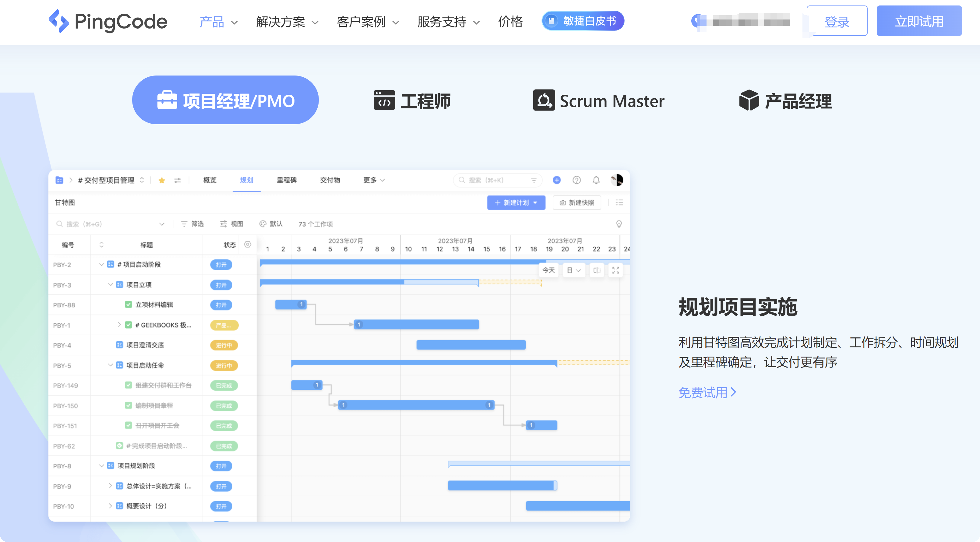Click the blue plus icon to create new
The height and width of the screenshot is (542, 980).
557,180
